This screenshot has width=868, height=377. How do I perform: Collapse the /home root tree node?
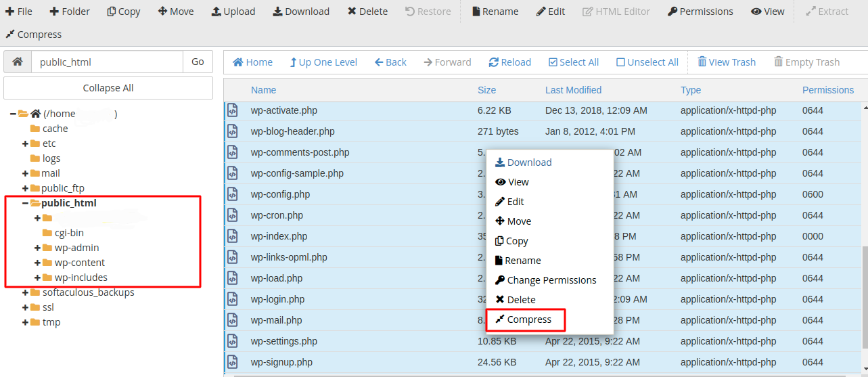pyautogui.click(x=13, y=114)
